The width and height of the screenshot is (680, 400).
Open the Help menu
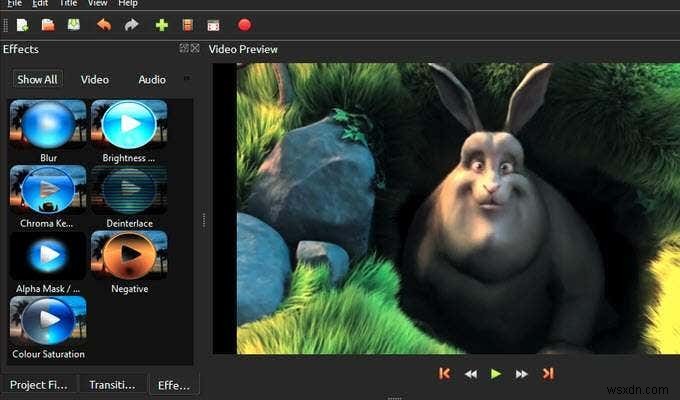coord(128,3)
